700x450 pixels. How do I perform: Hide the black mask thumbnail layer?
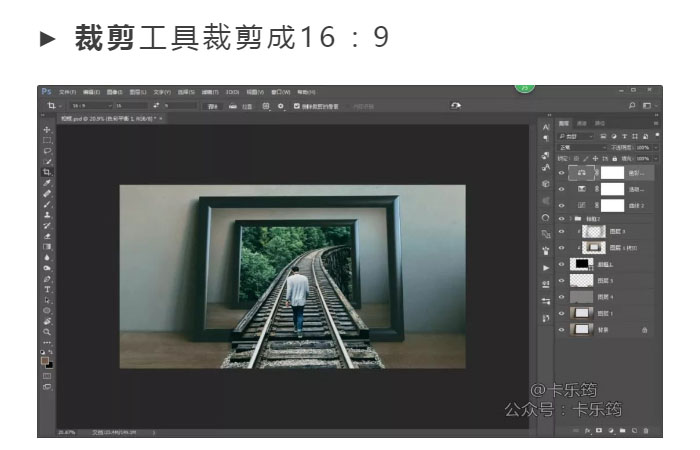562,264
